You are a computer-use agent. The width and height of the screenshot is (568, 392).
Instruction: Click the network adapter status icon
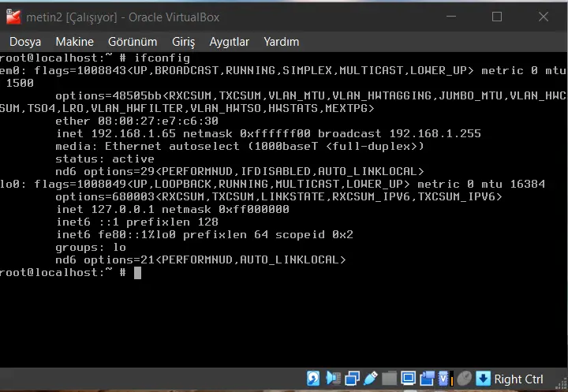tap(352, 379)
